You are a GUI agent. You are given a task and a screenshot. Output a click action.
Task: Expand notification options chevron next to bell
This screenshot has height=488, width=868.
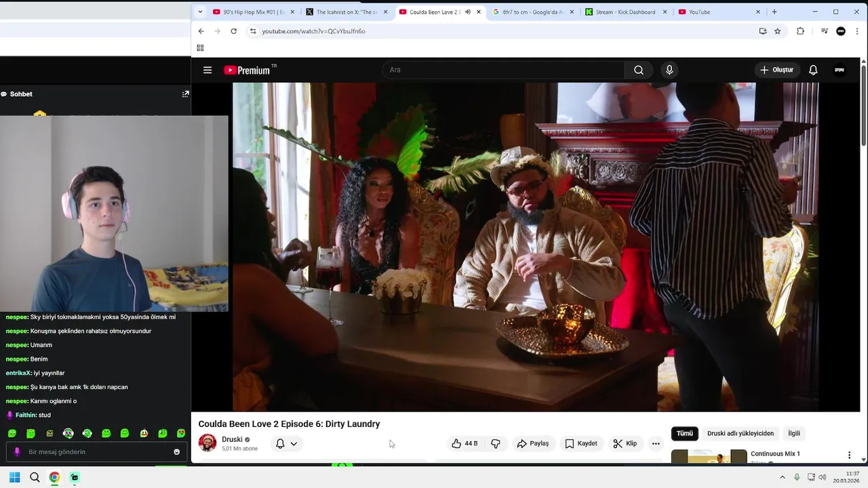(294, 444)
